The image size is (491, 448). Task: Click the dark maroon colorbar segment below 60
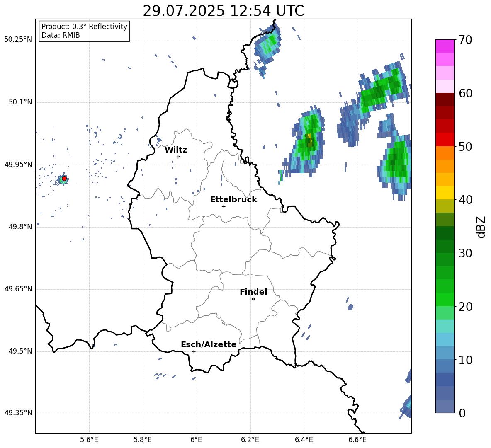click(x=445, y=99)
